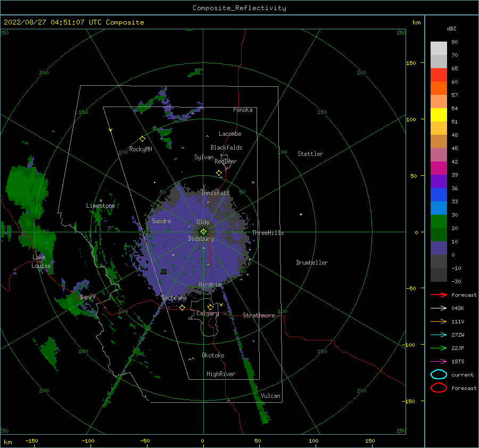Viewport: 479px width, 448px height.
Task: Click the Composite_Reflectivity title
Action: pyautogui.click(x=240, y=8)
